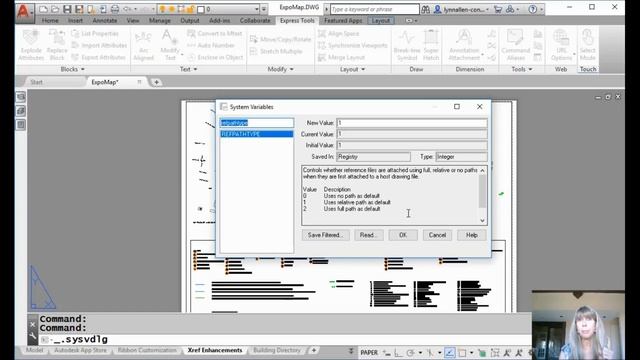Click the Save icon in quick access toolbar
640x360 pixels.
pos(67,9)
